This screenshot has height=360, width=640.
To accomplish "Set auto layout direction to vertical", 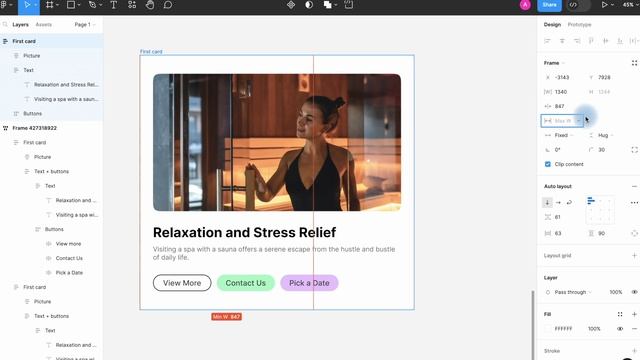I will [547, 202].
